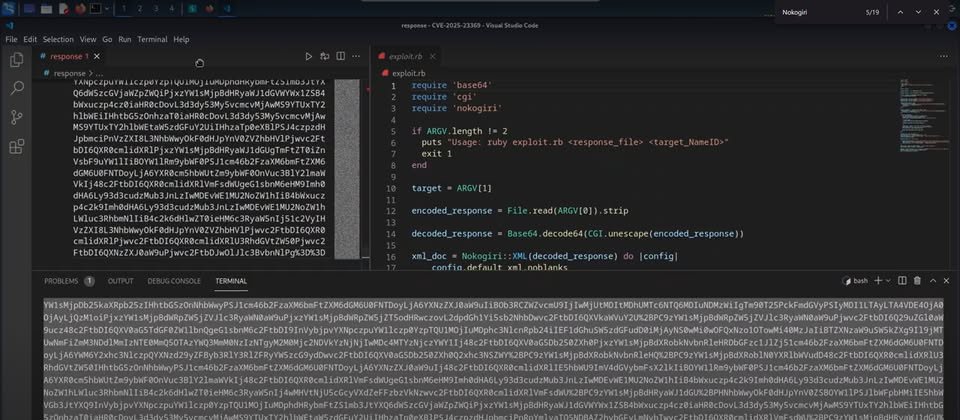The image size is (960, 420).
Task: Kill the terminal with trash icon
Action: coord(917,280)
